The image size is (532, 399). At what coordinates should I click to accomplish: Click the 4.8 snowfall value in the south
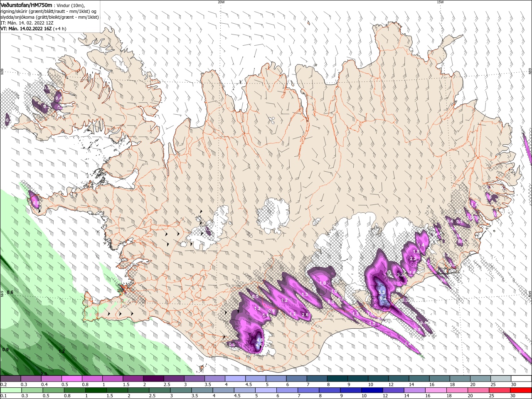point(260,340)
